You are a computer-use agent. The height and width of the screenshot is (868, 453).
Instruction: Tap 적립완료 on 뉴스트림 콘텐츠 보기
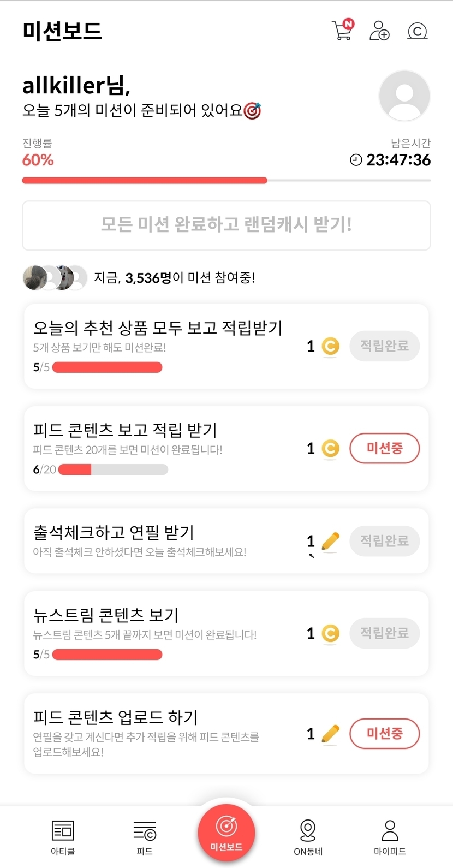coord(384,633)
